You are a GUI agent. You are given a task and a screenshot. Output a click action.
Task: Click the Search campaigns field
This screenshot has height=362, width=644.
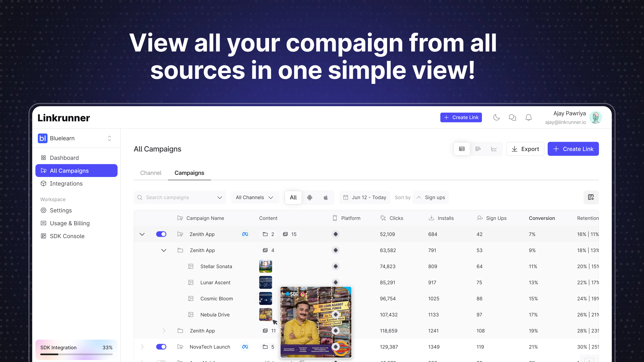pyautogui.click(x=180, y=197)
